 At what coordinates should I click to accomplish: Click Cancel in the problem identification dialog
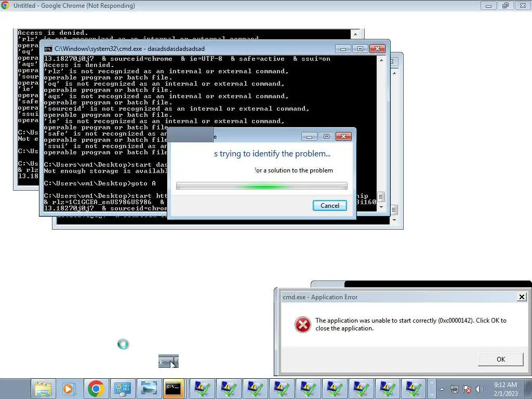[x=329, y=206]
